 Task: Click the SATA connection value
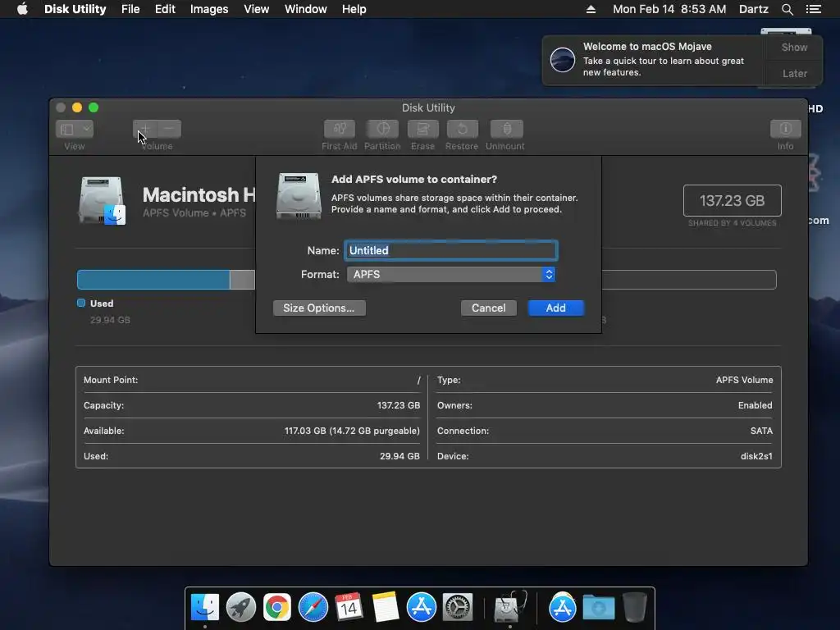[761, 431]
